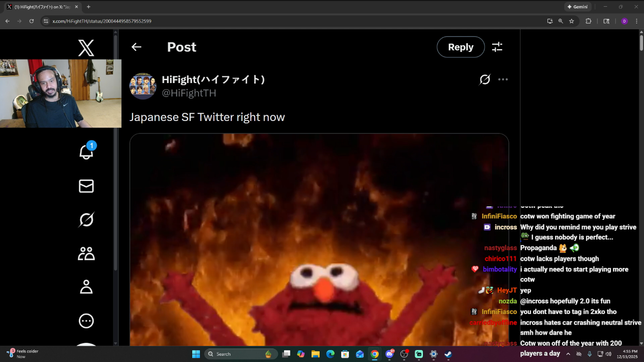The height and width of the screenshot is (362, 644).
Task: Open a new browser tab
Action: [x=88, y=7]
